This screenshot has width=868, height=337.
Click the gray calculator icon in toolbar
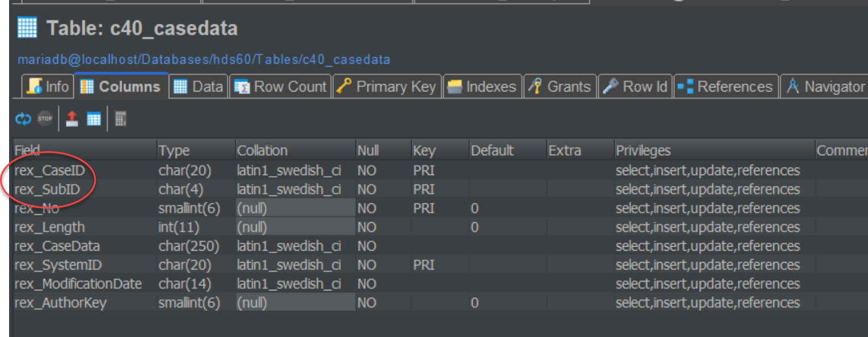[x=120, y=119]
